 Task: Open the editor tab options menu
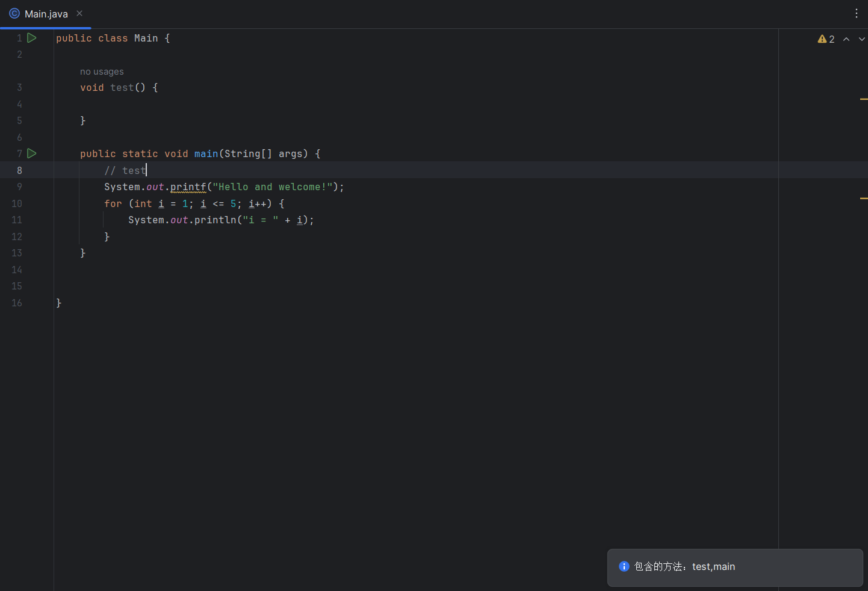click(x=857, y=13)
